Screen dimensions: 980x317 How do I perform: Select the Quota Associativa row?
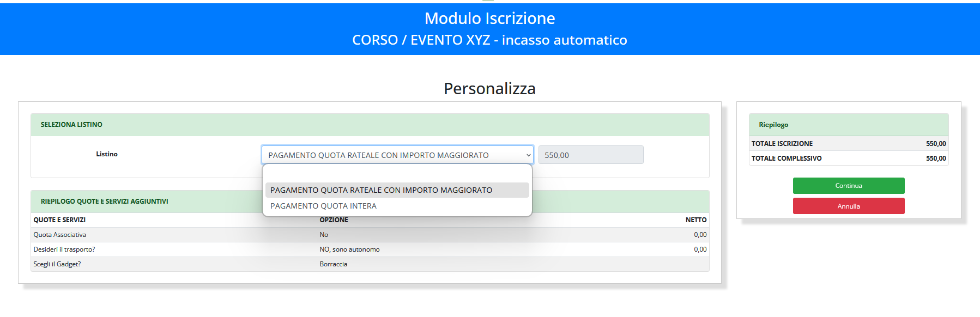coord(60,235)
